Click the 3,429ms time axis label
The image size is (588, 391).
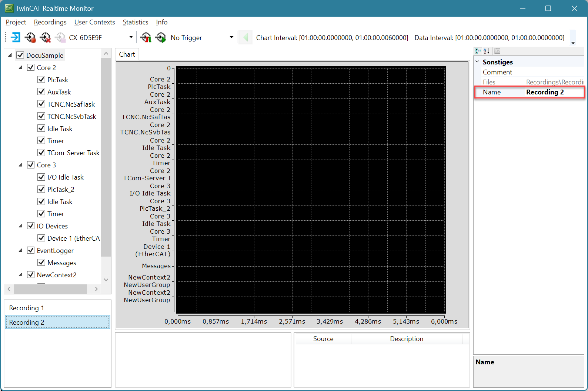pyautogui.click(x=330, y=321)
